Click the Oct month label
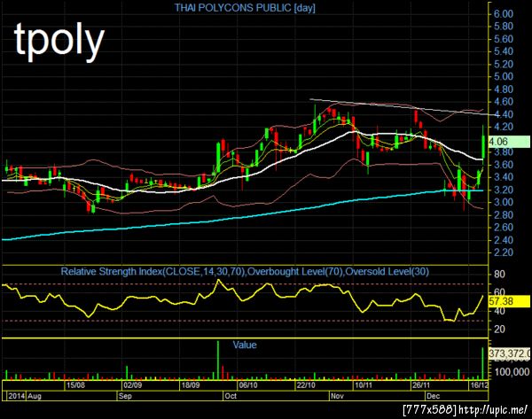Image resolution: width=532 pixels, height=419 pixels. (x=231, y=396)
